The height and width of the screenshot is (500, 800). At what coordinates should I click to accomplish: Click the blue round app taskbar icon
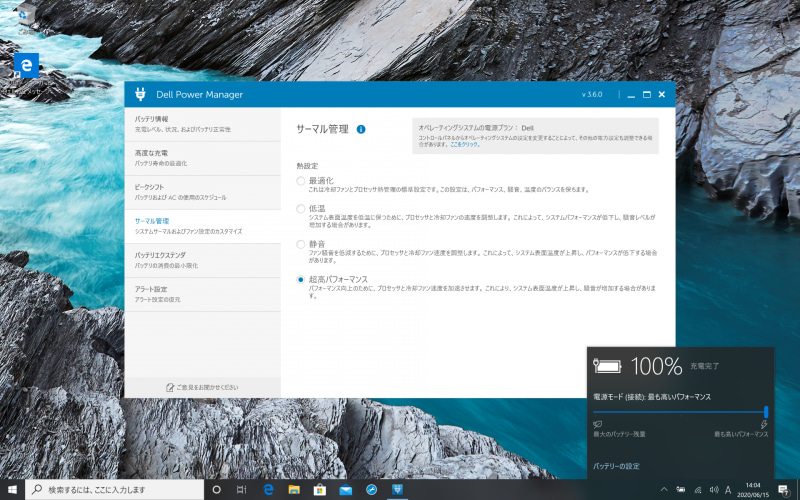tap(371, 490)
